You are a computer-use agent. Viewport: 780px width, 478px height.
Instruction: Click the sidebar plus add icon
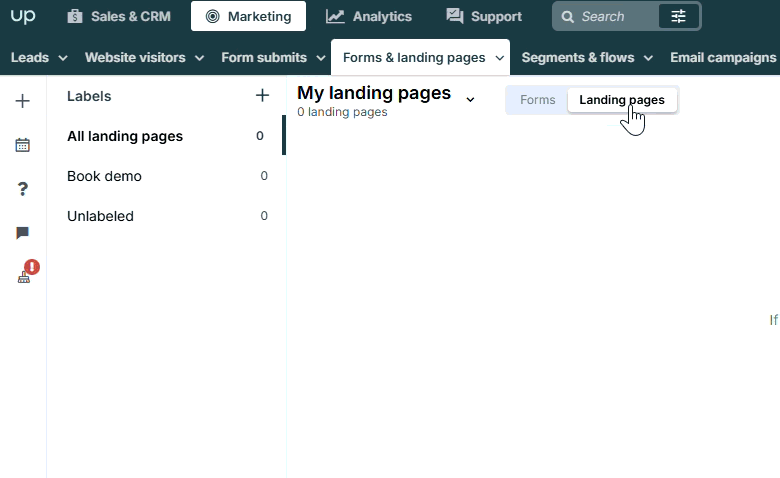pos(22,101)
